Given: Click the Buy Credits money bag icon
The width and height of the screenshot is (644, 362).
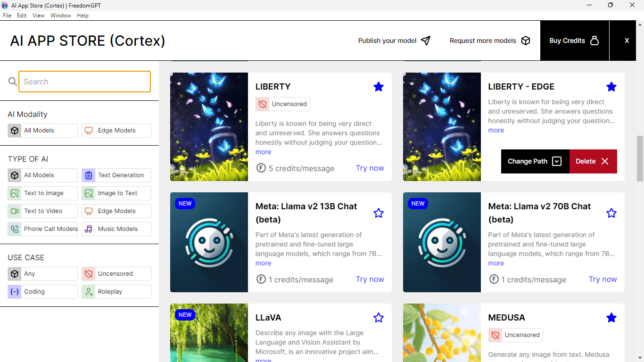Looking at the screenshot, I should pyautogui.click(x=594, y=41).
